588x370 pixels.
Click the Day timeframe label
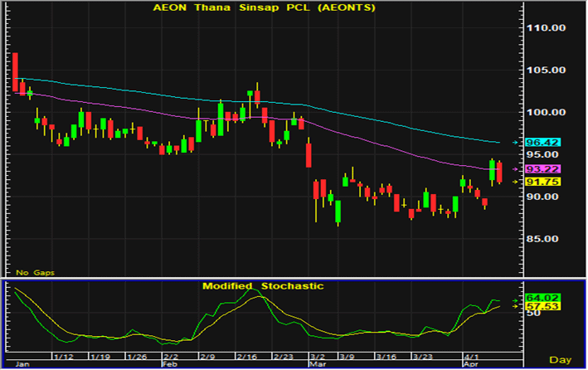point(561,359)
